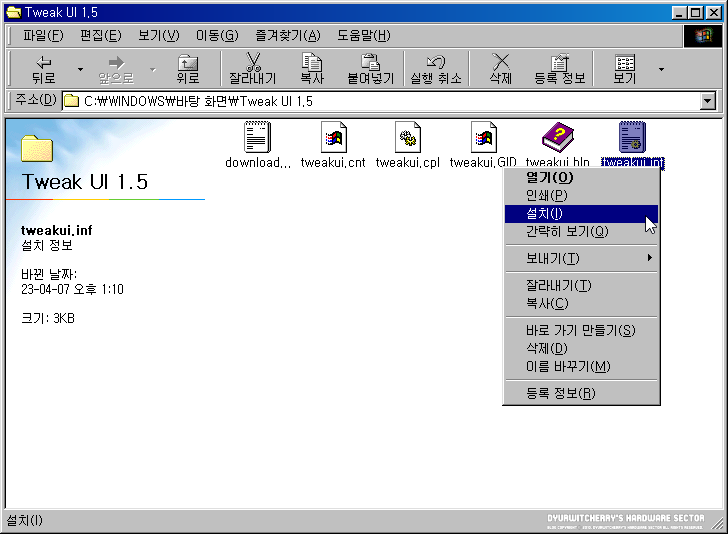This screenshot has height=534, width=728.
Task: Go up one folder with 위로
Action: pos(188,69)
